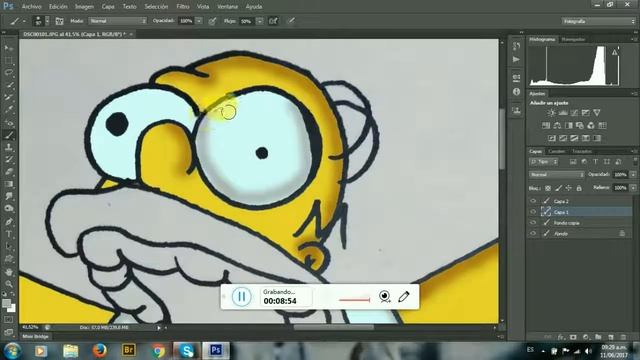Select the Quick Selection tool
Image resolution: width=640 pixels, height=360 pixels.
9,85
